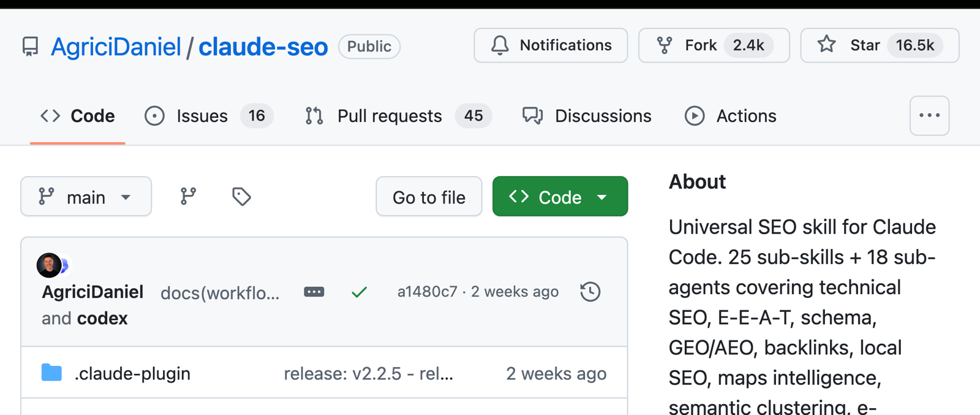The width and height of the screenshot is (980, 415).
Task: Click the Notifications bell button
Action: pos(551,45)
